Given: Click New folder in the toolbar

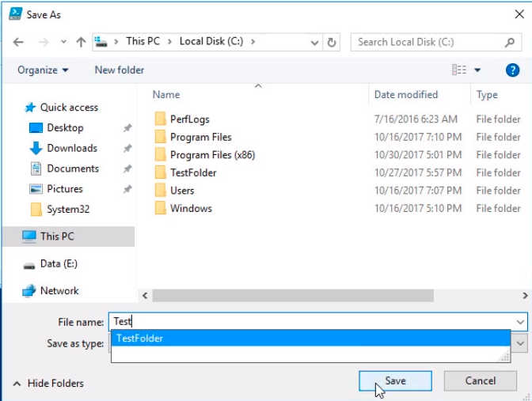Looking at the screenshot, I should (x=120, y=70).
